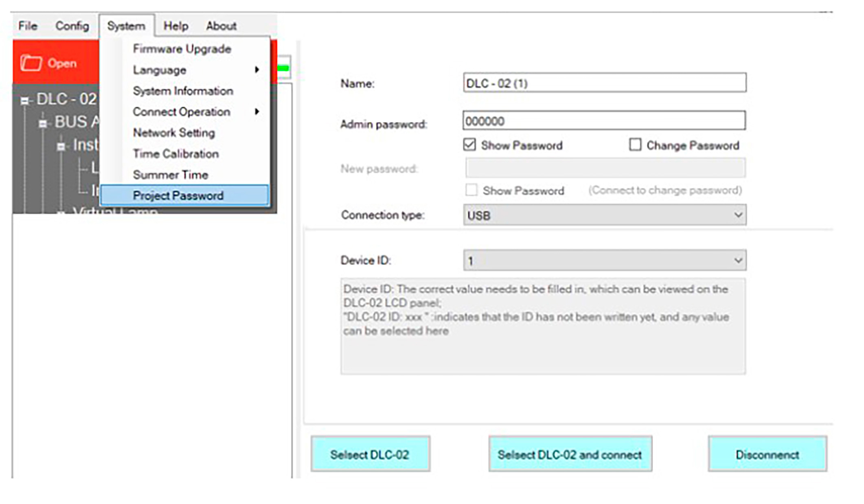The width and height of the screenshot is (864, 504).
Task: Click the disabled New password field
Action: pos(605,168)
